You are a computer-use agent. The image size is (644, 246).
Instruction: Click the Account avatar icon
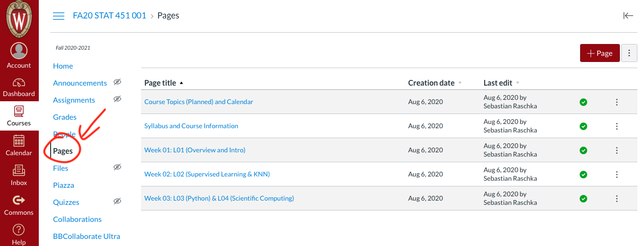19,51
